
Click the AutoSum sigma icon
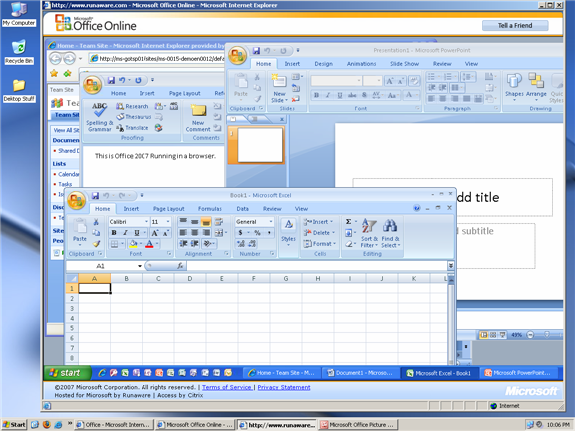click(348, 222)
